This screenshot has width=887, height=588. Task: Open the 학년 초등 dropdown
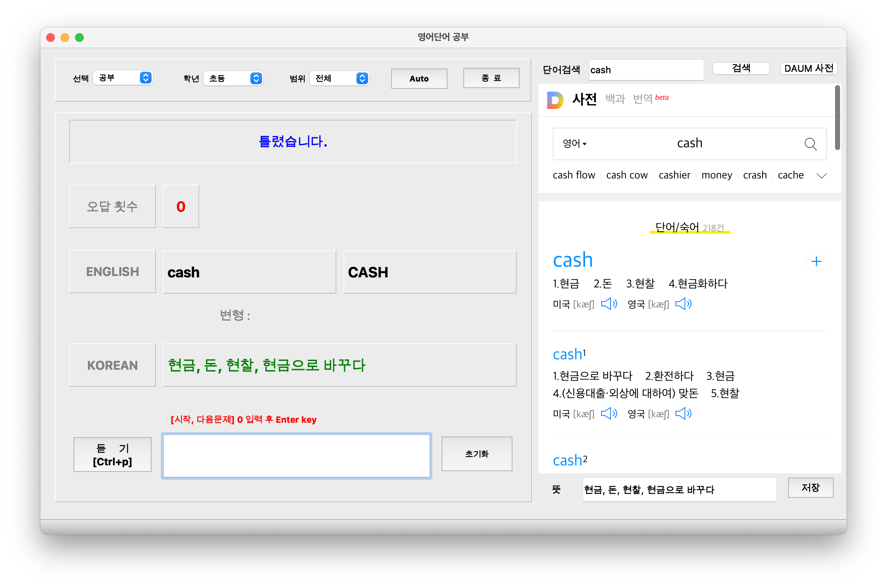tap(233, 78)
